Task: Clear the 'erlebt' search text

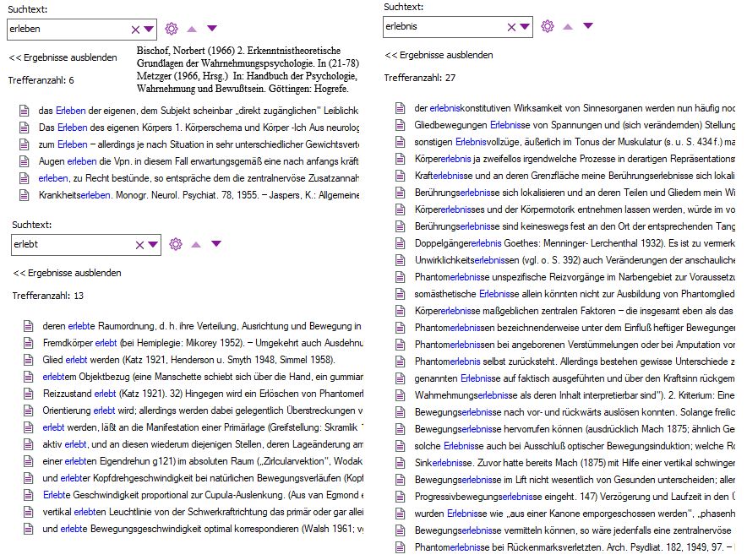Action: click(139, 245)
